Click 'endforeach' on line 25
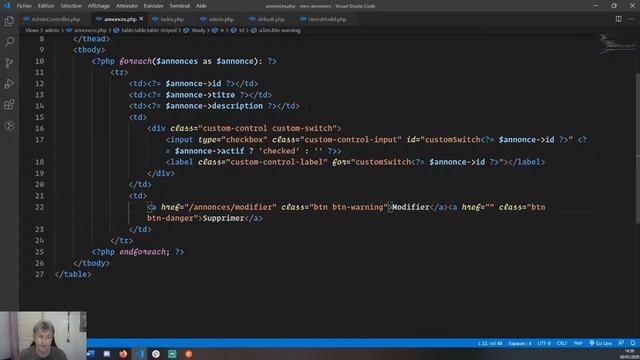The height and width of the screenshot is (360, 640). 143,252
